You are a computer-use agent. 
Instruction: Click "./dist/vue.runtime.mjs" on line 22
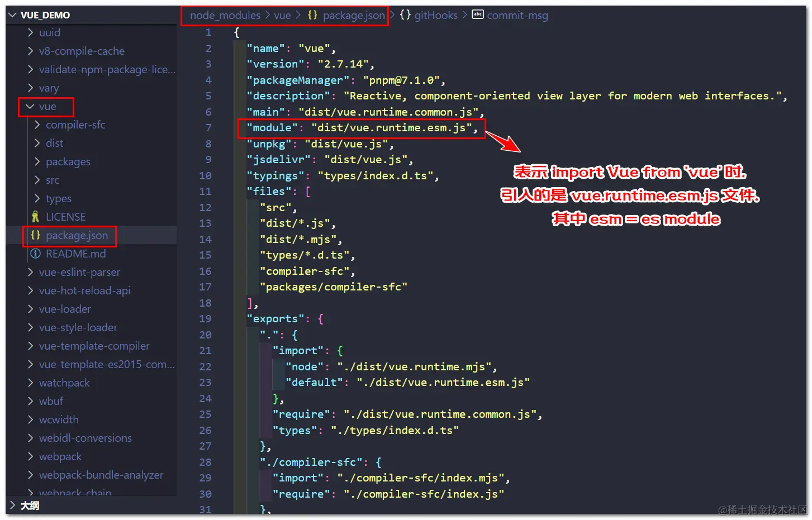click(414, 366)
